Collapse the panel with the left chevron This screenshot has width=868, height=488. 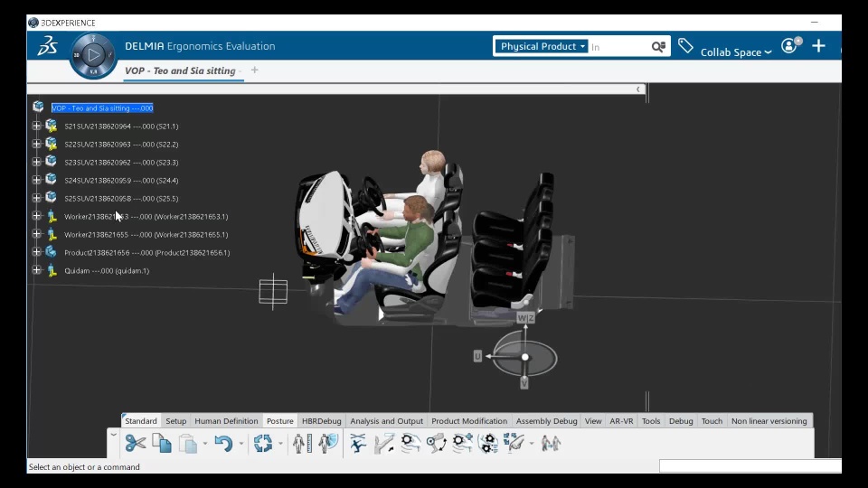[637, 89]
